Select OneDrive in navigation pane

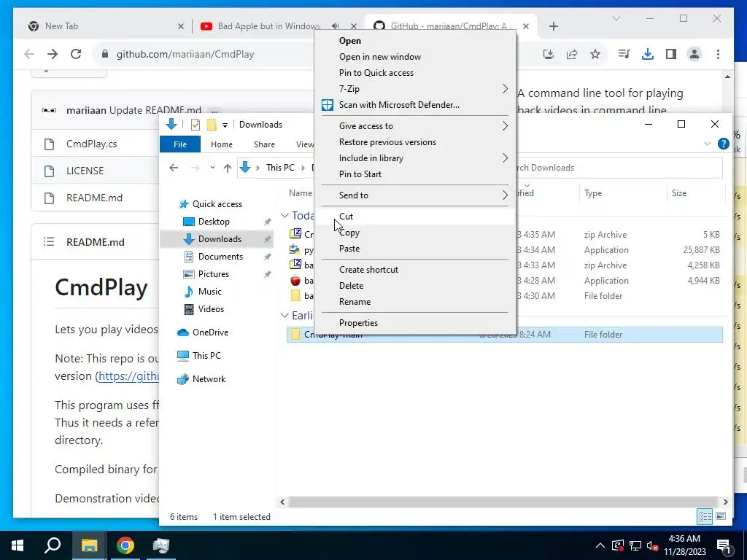(x=210, y=332)
